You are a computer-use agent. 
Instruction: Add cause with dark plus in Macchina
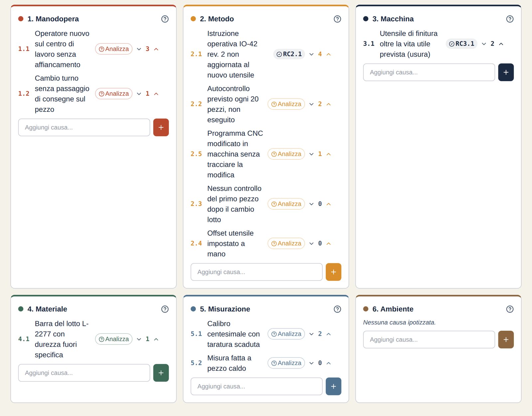(x=506, y=72)
